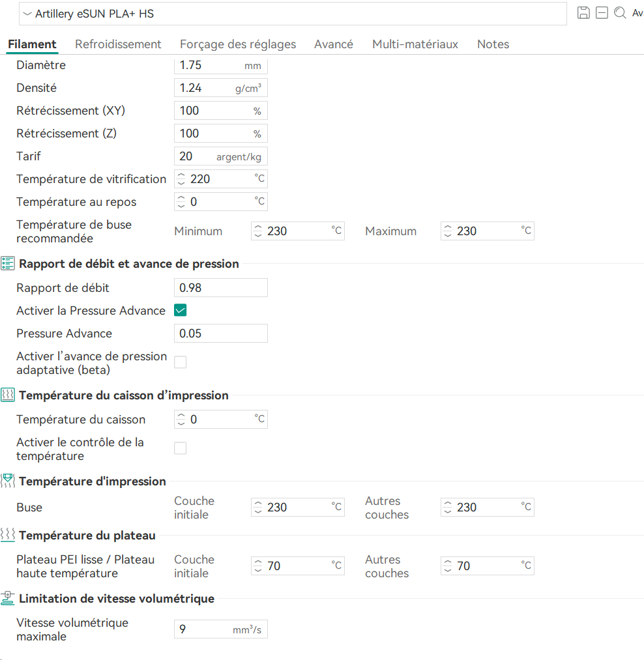644x660 pixels.
Task: Click the save preset floppy disk icon
Action: (583, 13)
